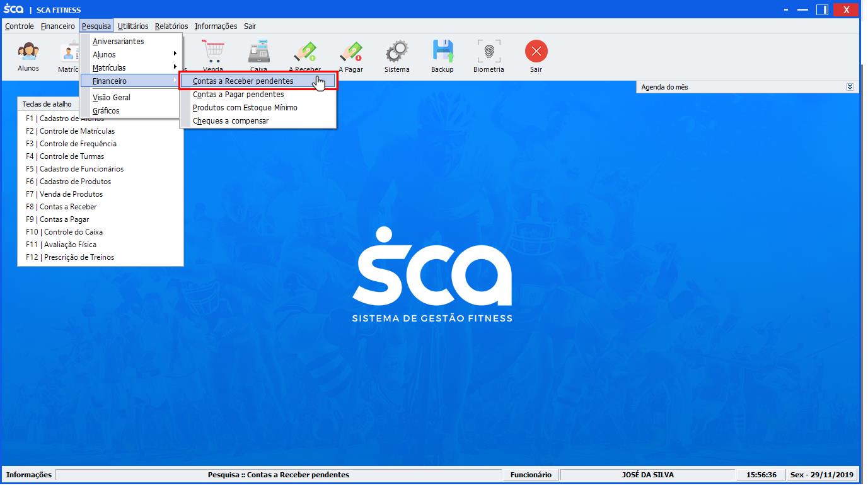Minimize the SCA FITNESS window
Viewport: 868px width, 488px height.
coord(802,9)
